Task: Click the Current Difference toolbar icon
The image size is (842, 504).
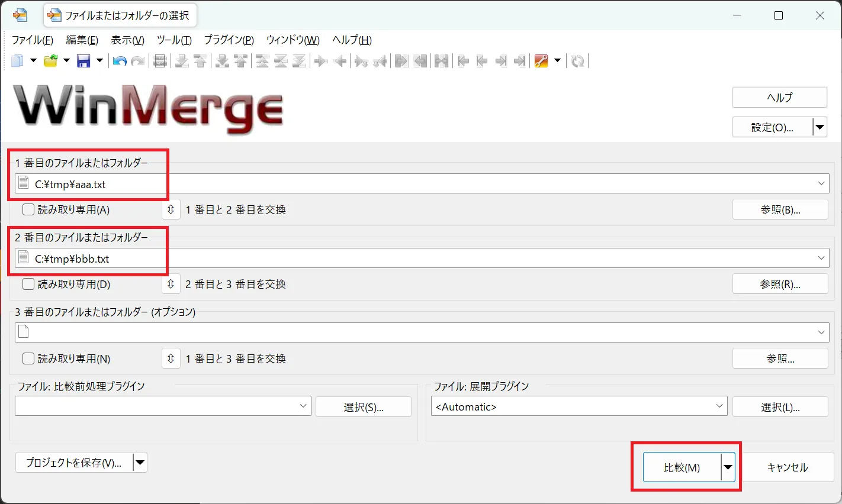Action: click(x=281, y=61)
